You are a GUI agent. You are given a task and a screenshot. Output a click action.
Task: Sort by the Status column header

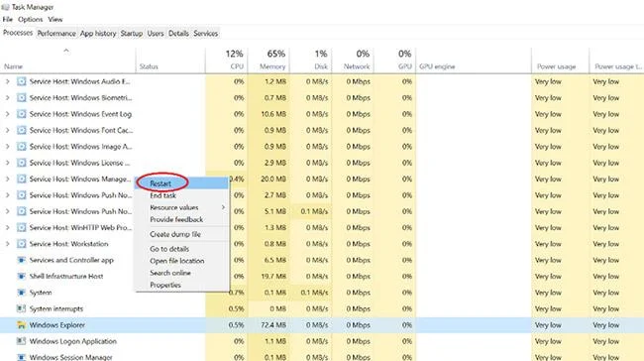pos(170,60)
